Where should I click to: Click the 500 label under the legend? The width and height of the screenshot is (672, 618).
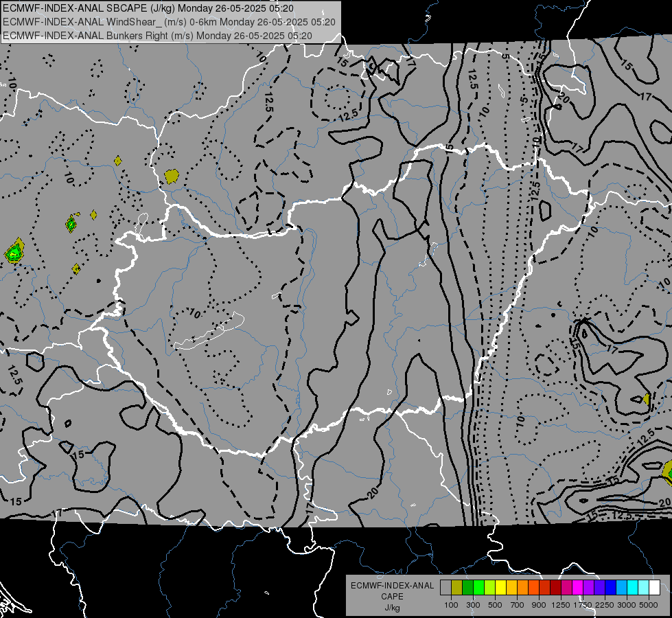click(495, 605)
